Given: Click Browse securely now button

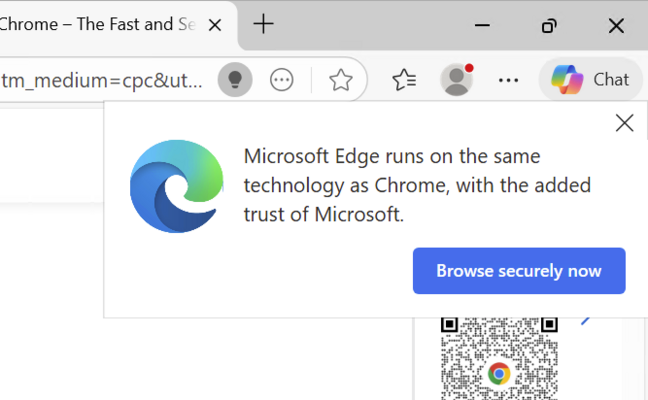Looking at the screenshot, I should point(518,271).
